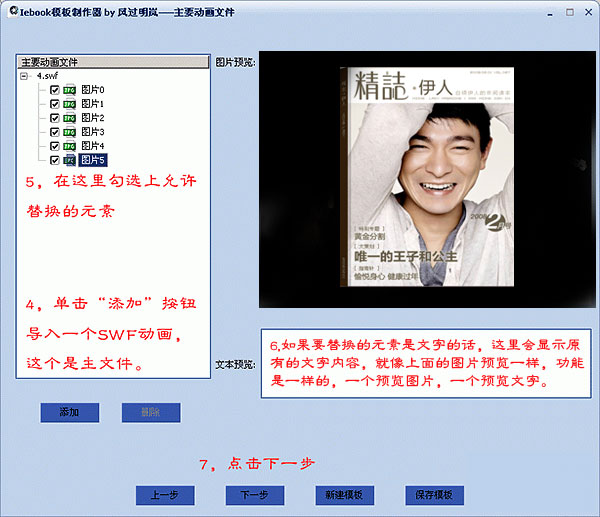The width and height of the screenshot is (600, 517).
Task: Maximize the template maker window
Action: [x=570, y=12]
